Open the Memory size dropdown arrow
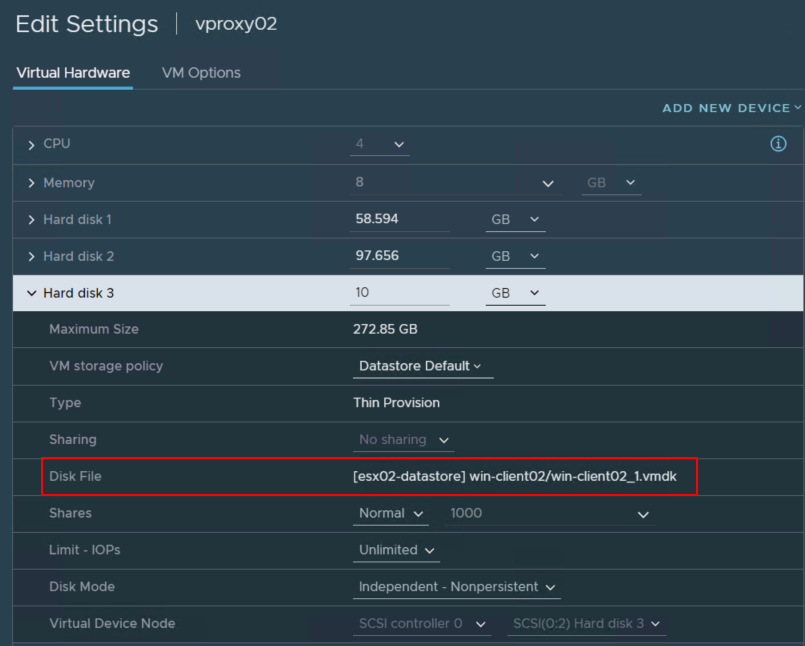 tap(547, 184)
